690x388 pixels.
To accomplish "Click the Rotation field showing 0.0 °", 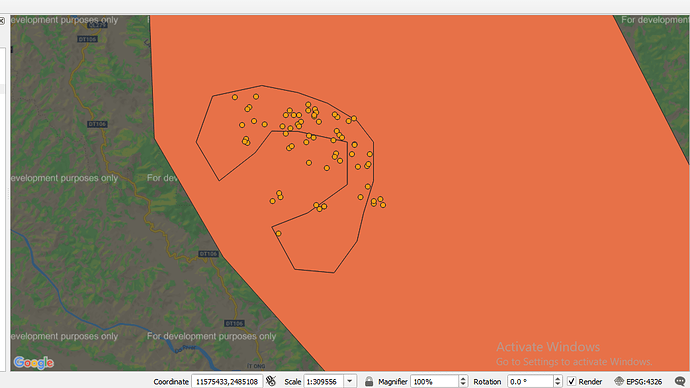I will tap(530, 381).
